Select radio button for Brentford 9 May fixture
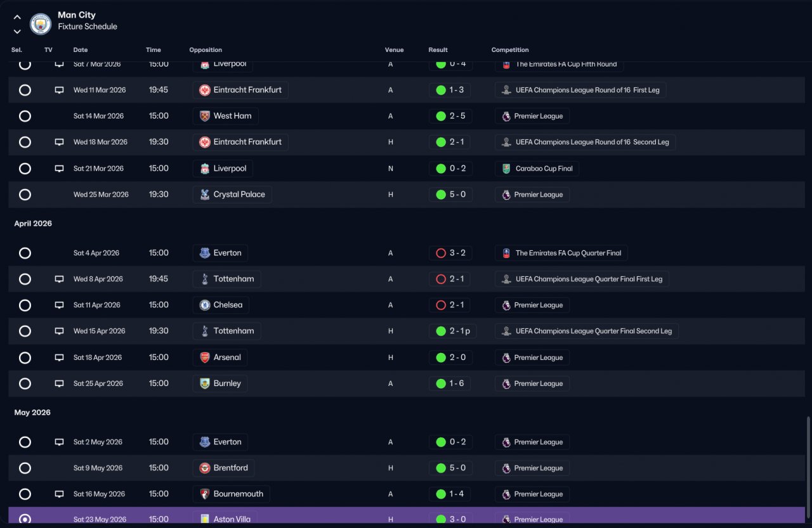The image size is (812, 528). (x=25, y=468)
